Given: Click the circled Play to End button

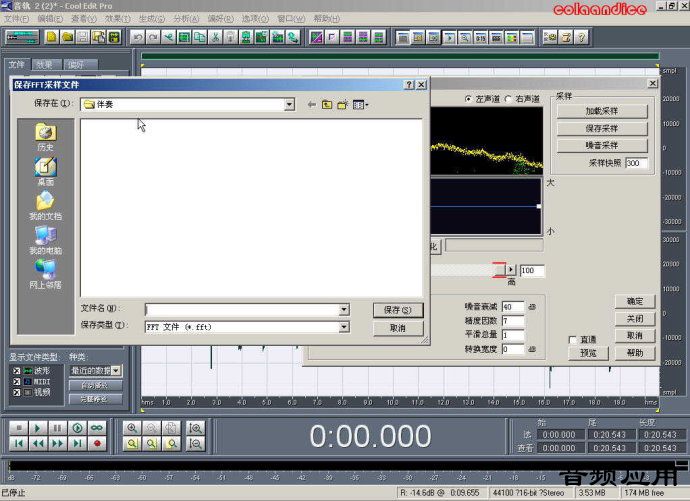Looking at the screenshot, I should [77, 428].
